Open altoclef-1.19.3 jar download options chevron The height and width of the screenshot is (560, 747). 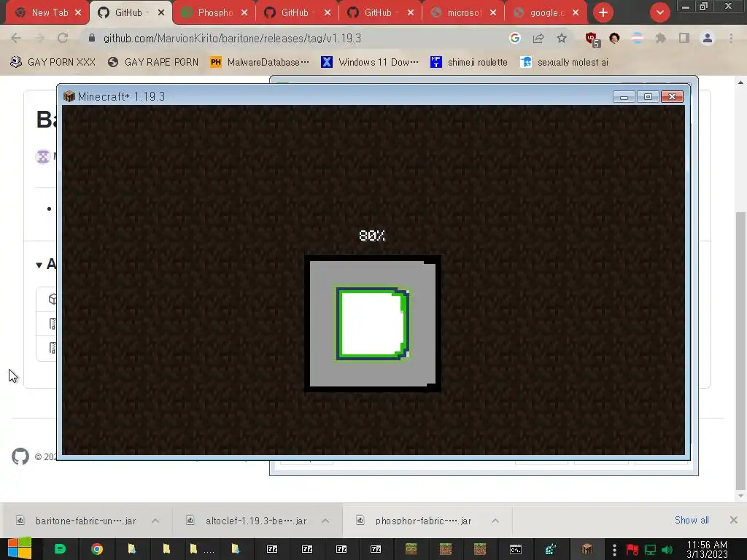click(x=325, y=521)
